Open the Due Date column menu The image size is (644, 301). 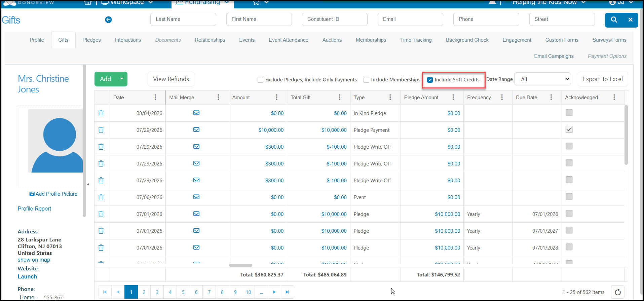pos(551,97)
